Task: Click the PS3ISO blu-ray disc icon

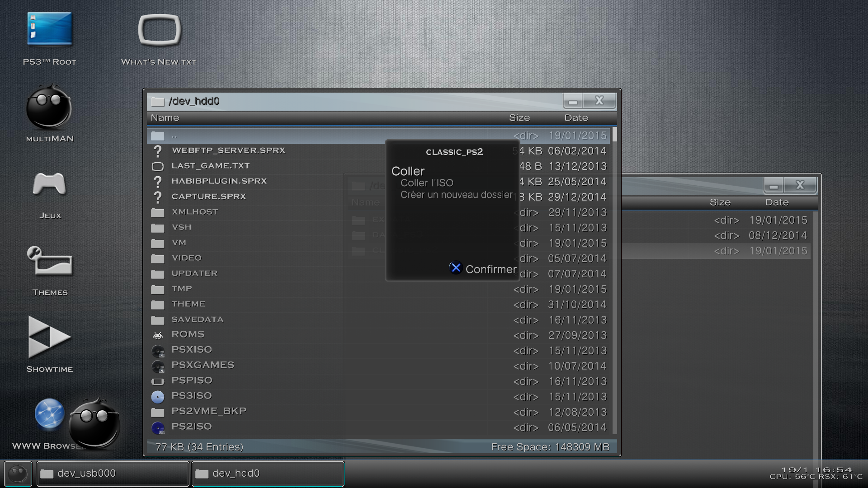Action: click(157, 397)
